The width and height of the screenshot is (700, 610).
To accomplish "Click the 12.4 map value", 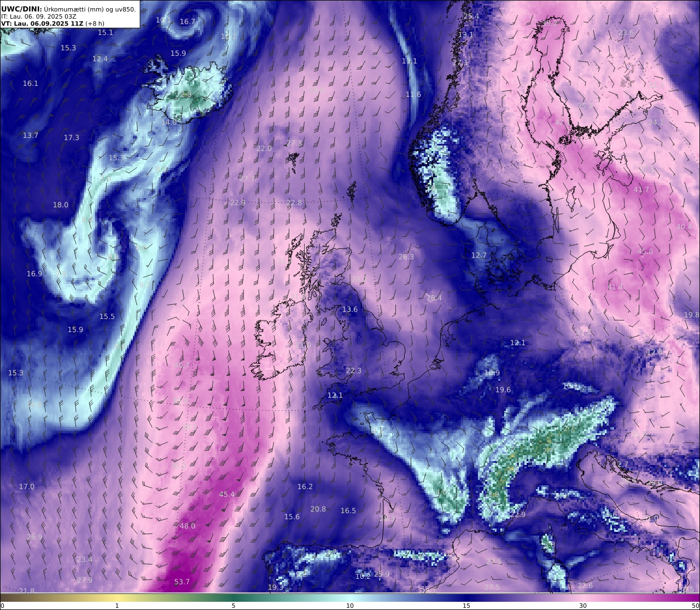I will click(x=100, y=59).
